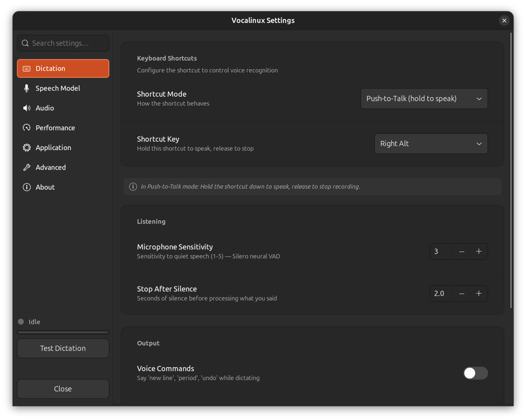This screenshot has height=420, width=526.
Task: Click the Speech Model microphone icon
Action: click(x=26, y=88)
